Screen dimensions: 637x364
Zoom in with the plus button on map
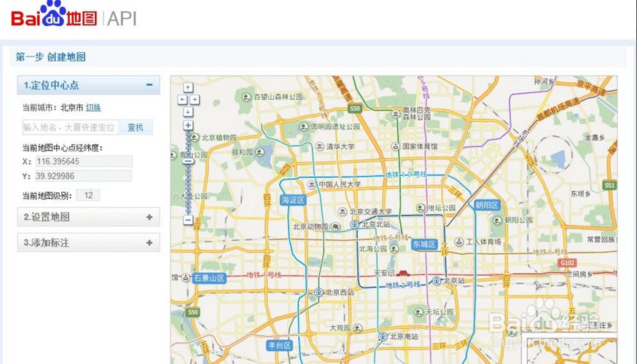[188, 125]
